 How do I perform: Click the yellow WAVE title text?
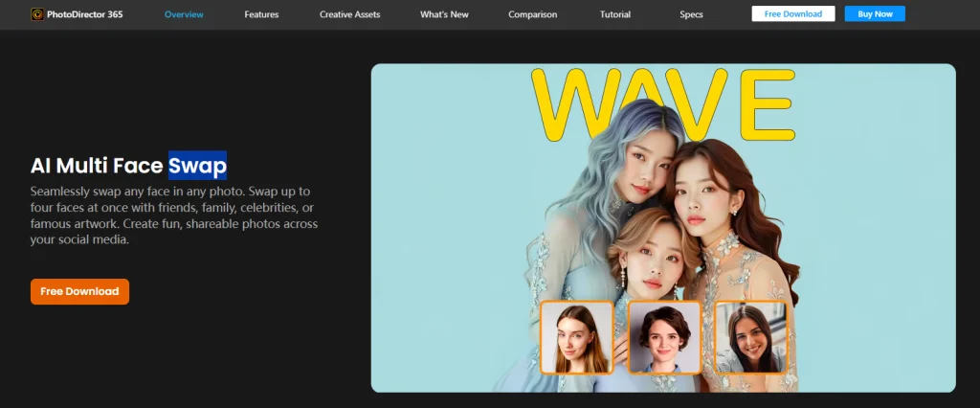(662, 103)
